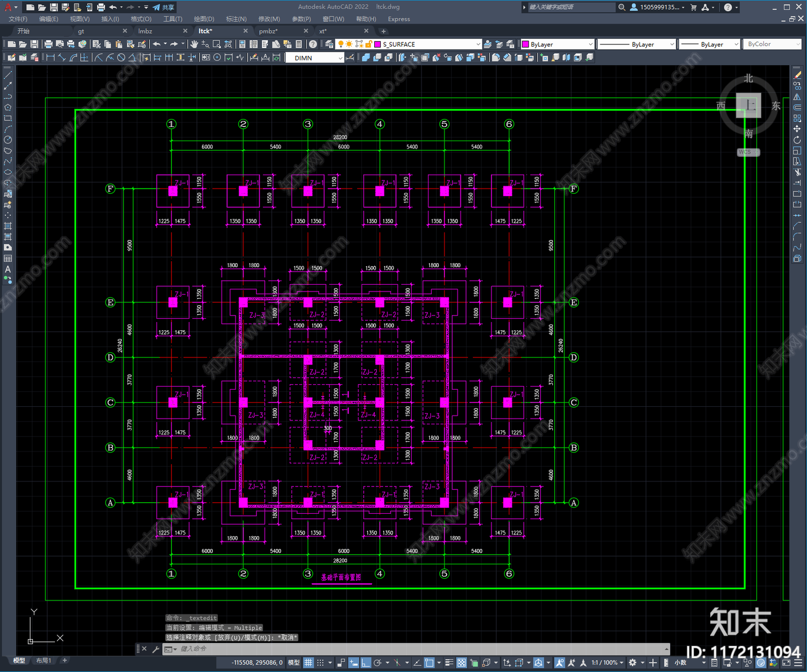
Task: Open the Help question mark icon in standard toolbar
Action: point(313,44)
